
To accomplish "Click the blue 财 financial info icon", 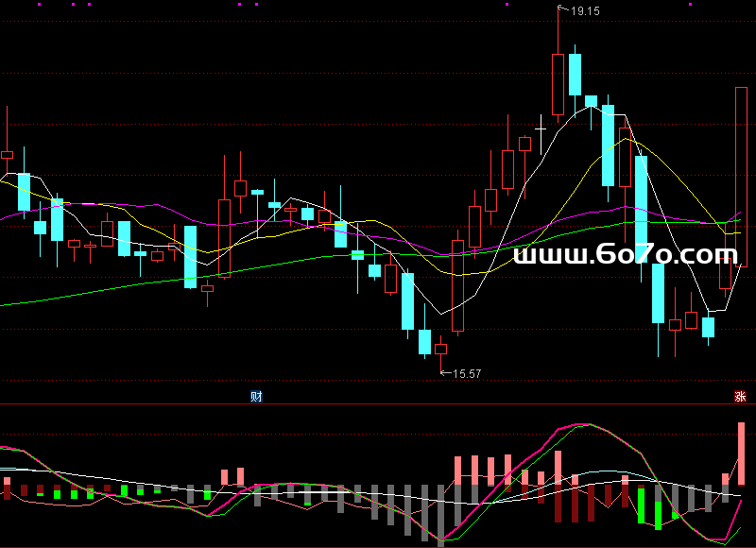I will [x=256, y=397].
